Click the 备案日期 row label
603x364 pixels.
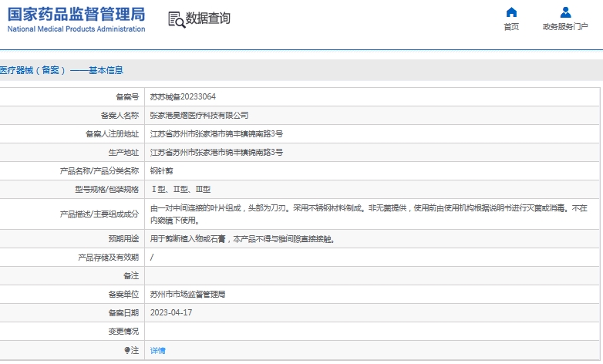123,313
